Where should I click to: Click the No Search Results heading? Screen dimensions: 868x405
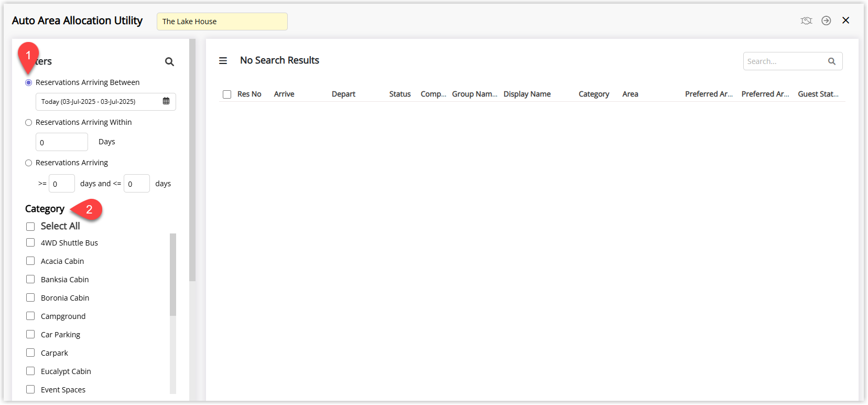(x=279, y=60)
